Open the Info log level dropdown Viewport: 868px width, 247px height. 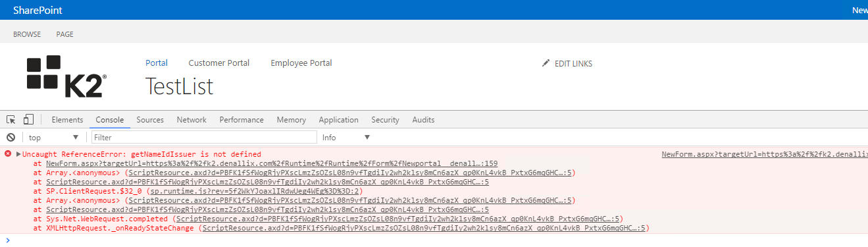coord(346,138)
